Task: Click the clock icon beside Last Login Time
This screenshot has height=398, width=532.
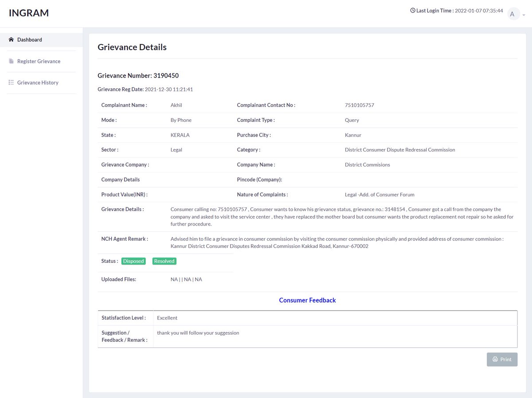Action: pyautogui.click(x=413, y=10)
